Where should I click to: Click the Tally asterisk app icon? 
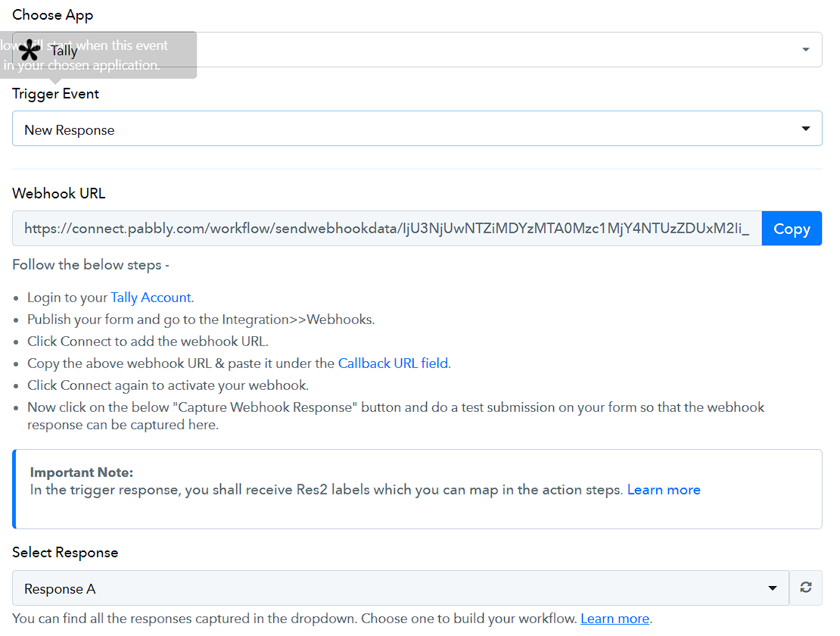point(30,51)
